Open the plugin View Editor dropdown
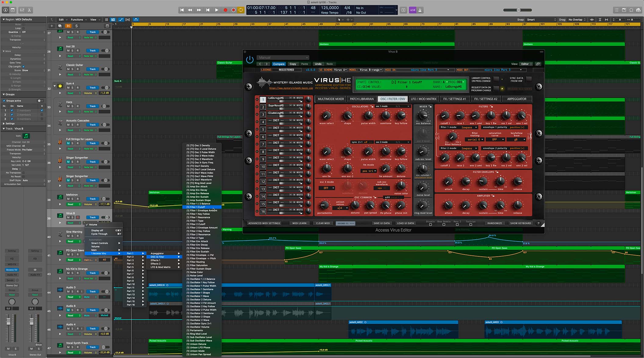The width and height of the screenshot is (644, 358). (526, 64)
